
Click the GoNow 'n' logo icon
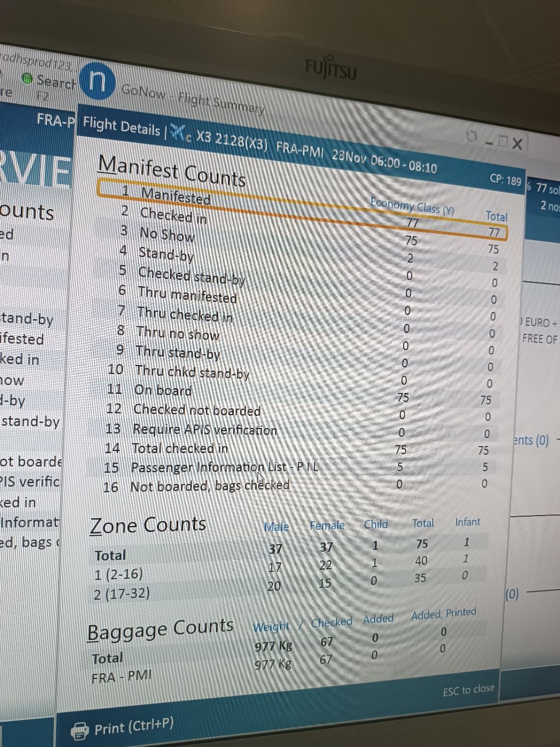point(97,82)
